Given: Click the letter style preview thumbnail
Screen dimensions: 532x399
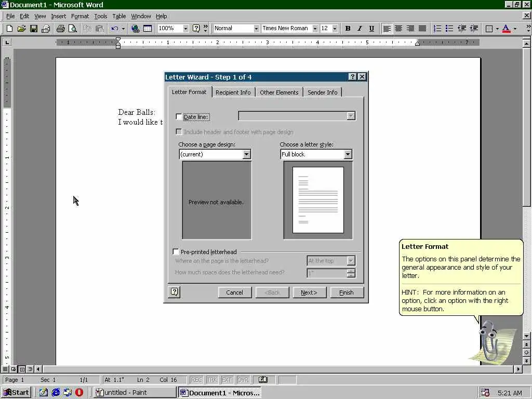Looking at the screenshot, I should click(318, 200).
